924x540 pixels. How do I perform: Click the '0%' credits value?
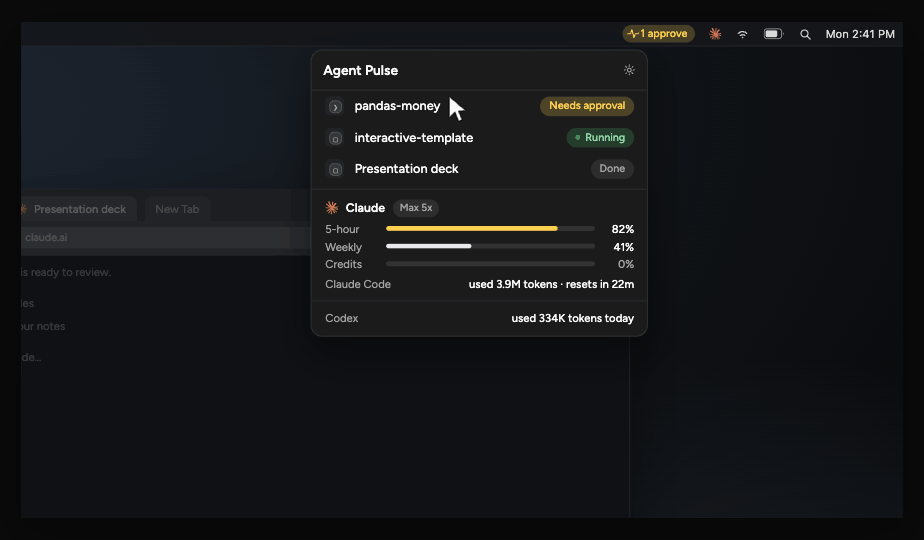click(x=626, y=265)
